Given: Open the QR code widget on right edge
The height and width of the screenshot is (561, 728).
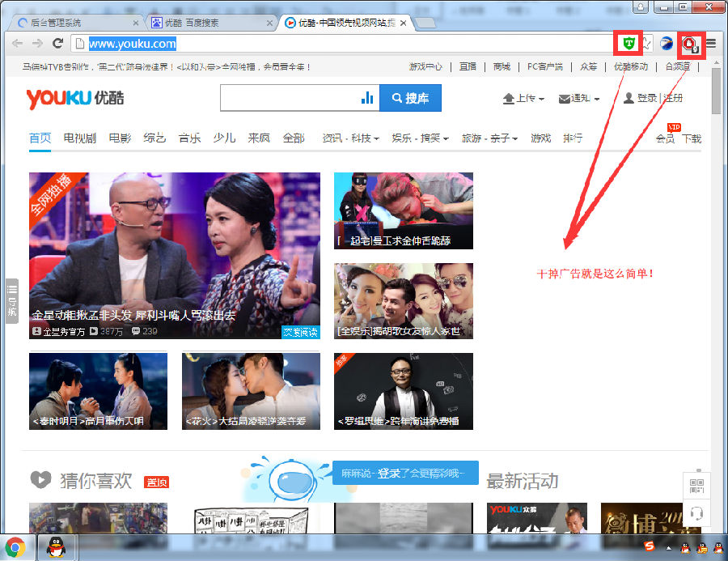Looking at the screenshot, I should [696, 487].
